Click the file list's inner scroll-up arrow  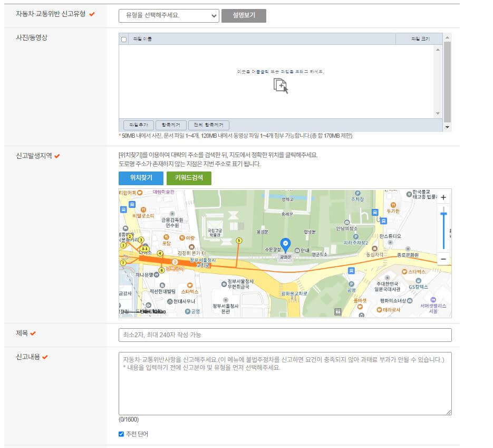pyautogui.click(x=438, y=50)
